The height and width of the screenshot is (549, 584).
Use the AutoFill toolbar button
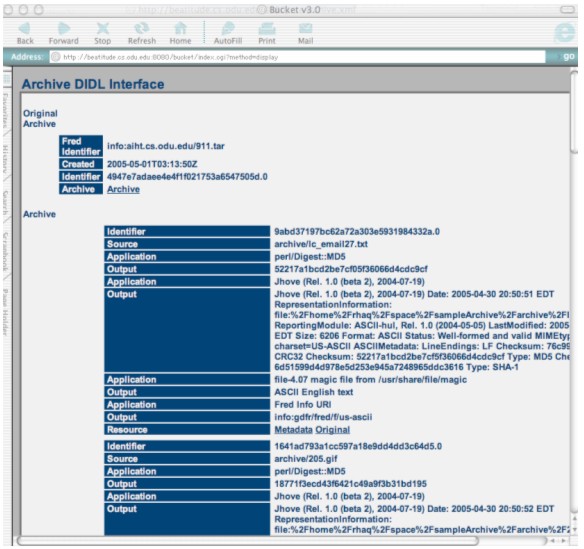[x=228, y=33]
